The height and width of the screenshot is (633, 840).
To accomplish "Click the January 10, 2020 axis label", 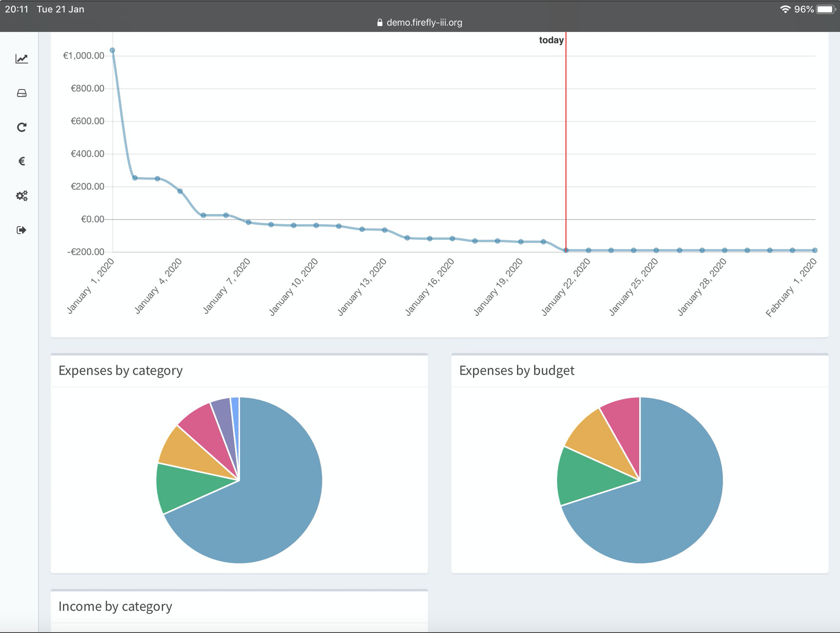I will coord(293,287).
